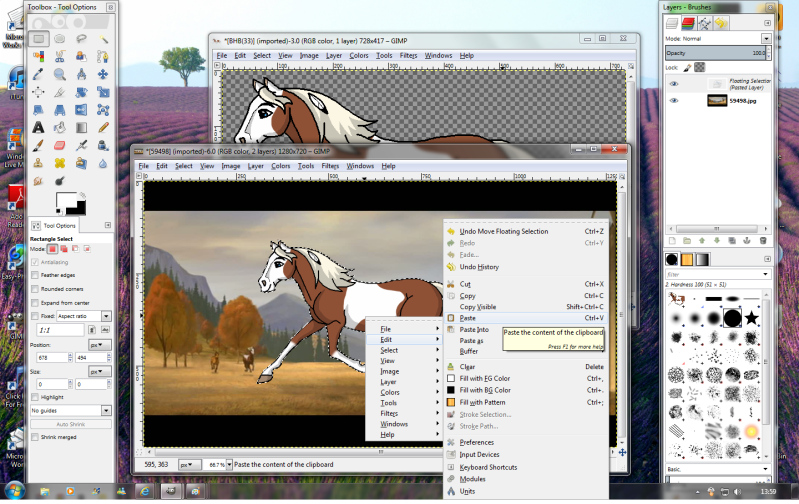Select the Crop tool
Image resolution: width=799 pixels, height=504 pixels.
point(60,92)
